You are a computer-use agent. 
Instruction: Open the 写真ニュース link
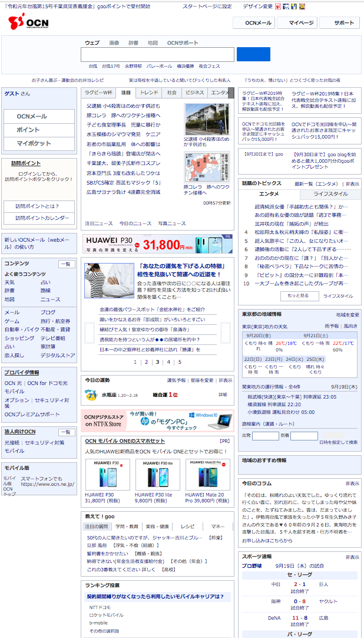172,223
